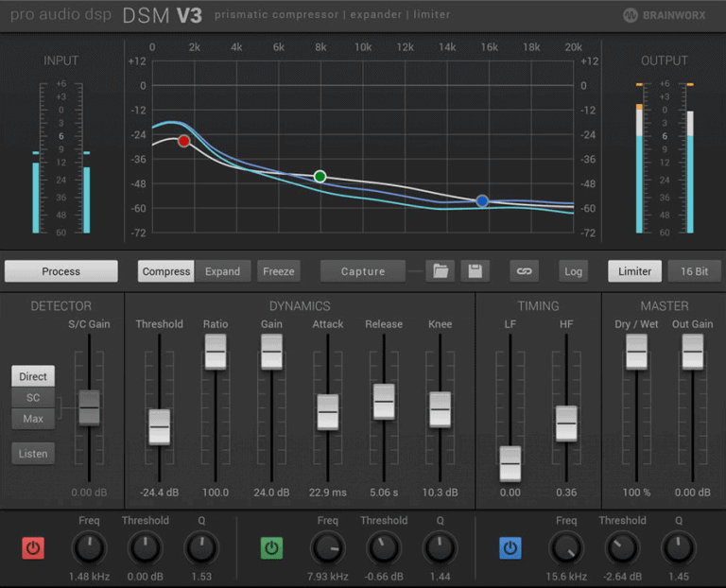Click the Process button

(x=61, y=271)
